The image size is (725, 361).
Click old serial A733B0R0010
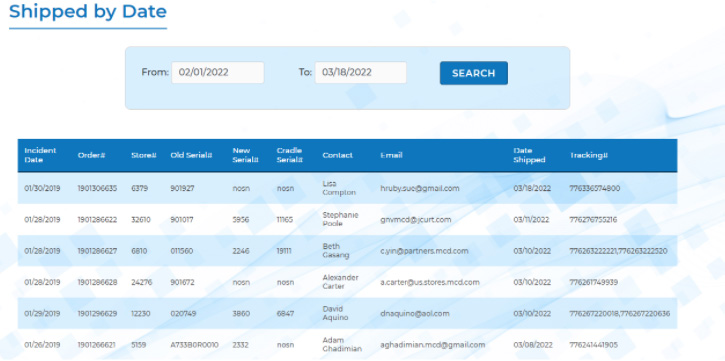[x=194, y=345]
